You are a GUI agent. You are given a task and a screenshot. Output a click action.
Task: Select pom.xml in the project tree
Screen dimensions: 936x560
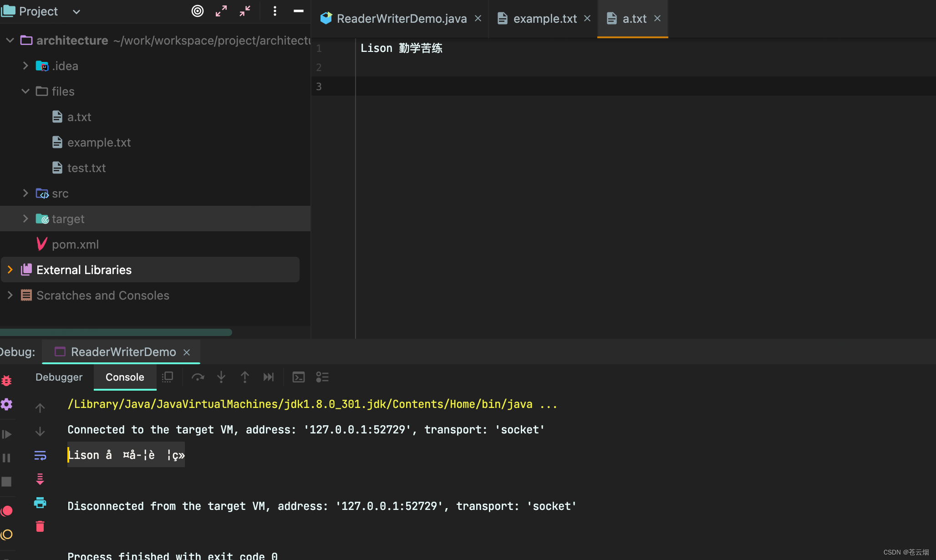click(x=67, y=244)
